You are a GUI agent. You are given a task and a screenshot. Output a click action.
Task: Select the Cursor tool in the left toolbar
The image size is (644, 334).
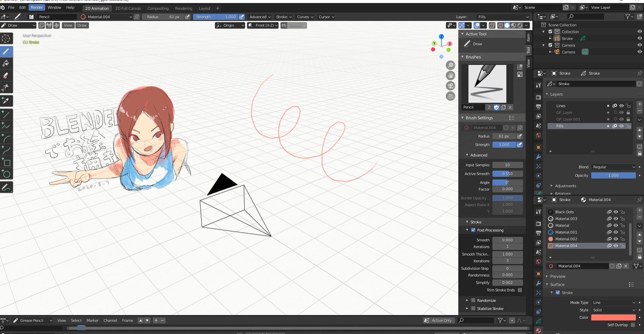click(6, 39)
